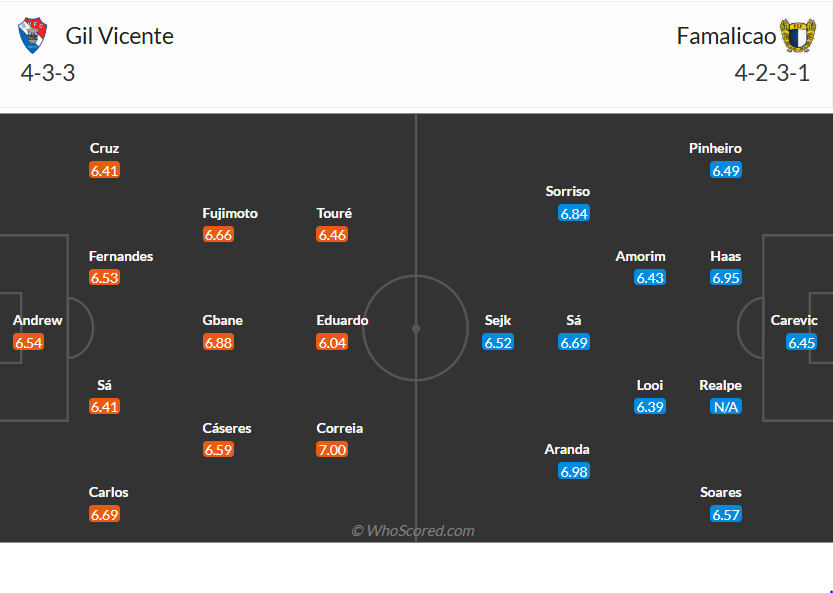Click player name Gbane
This screenshot has height=593, width=833.
click(x=222, y=320)
